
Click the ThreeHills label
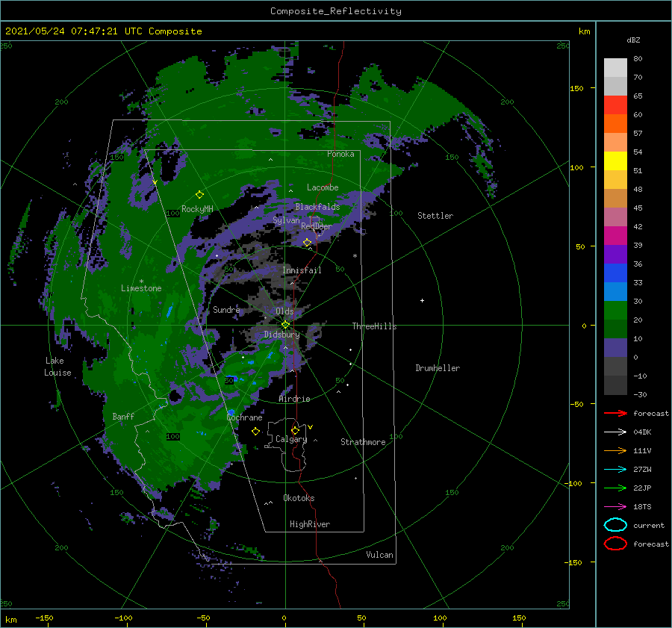(374, 326)
